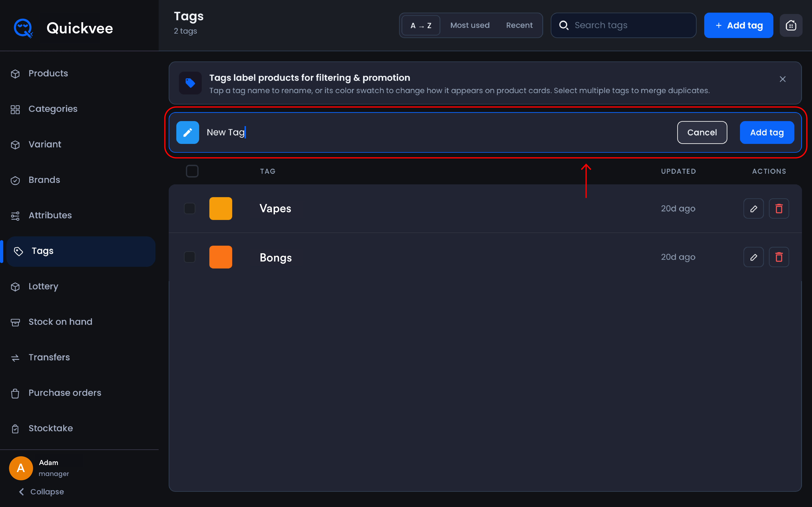Check the Bongs row checkbox
The height and width of the screenshot is (507, 812).
190,257
